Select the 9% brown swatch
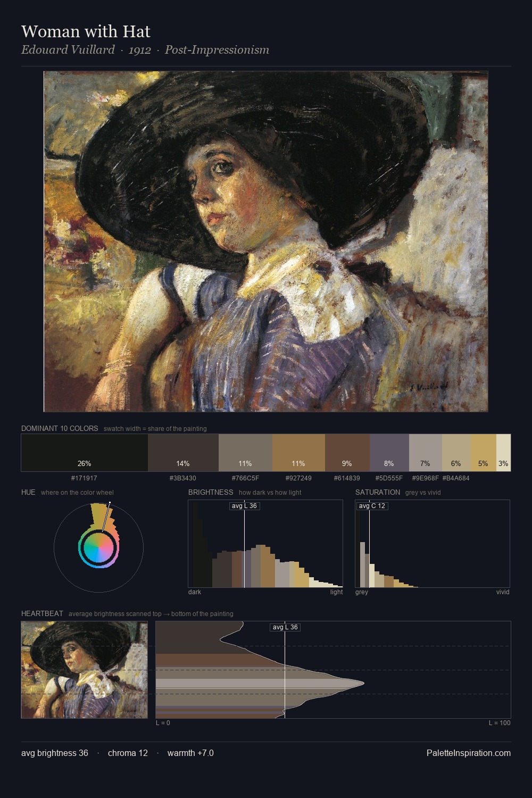The height and width of the screenshot is (798, 532). pos(347,453)
